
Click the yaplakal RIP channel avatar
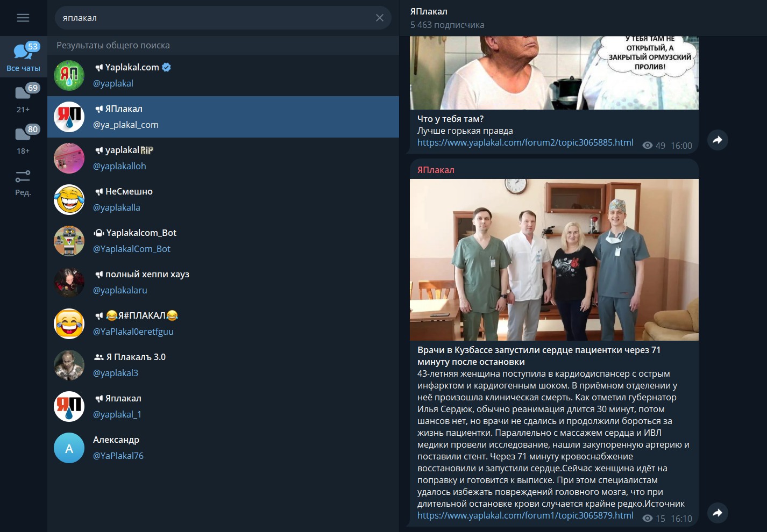click(69, 158)
